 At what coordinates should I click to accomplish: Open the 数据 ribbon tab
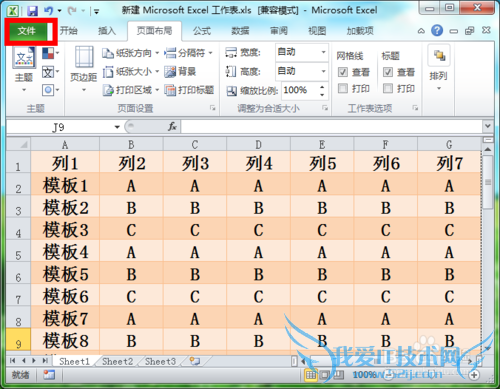pyautogui.click(x=240, y=31)
